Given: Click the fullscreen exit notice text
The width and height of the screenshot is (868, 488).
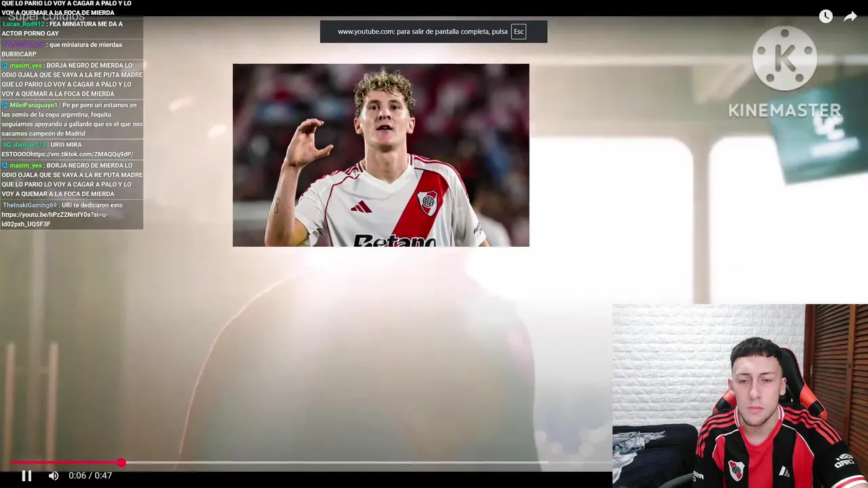Looking at the screenshot, I should (x=422, y=32).
